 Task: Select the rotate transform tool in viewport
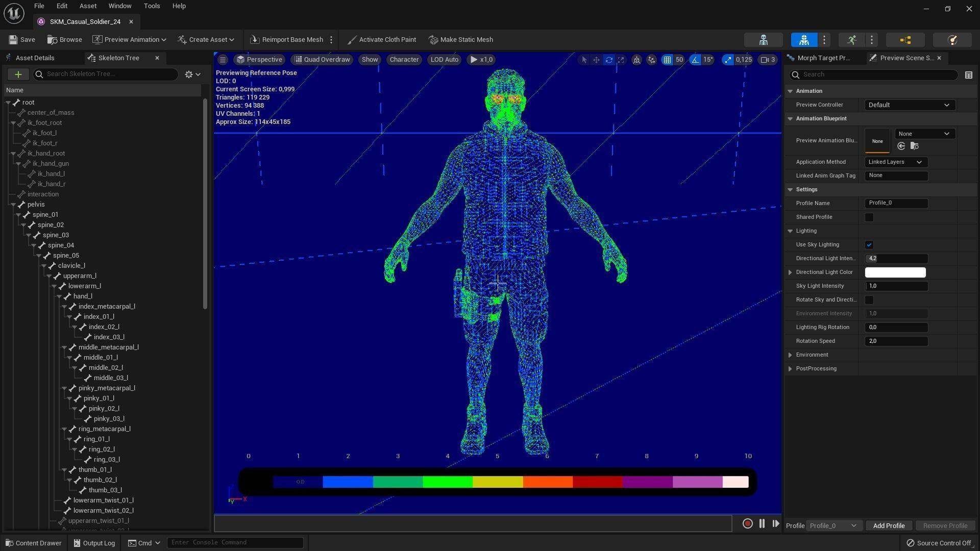[609, 60]
